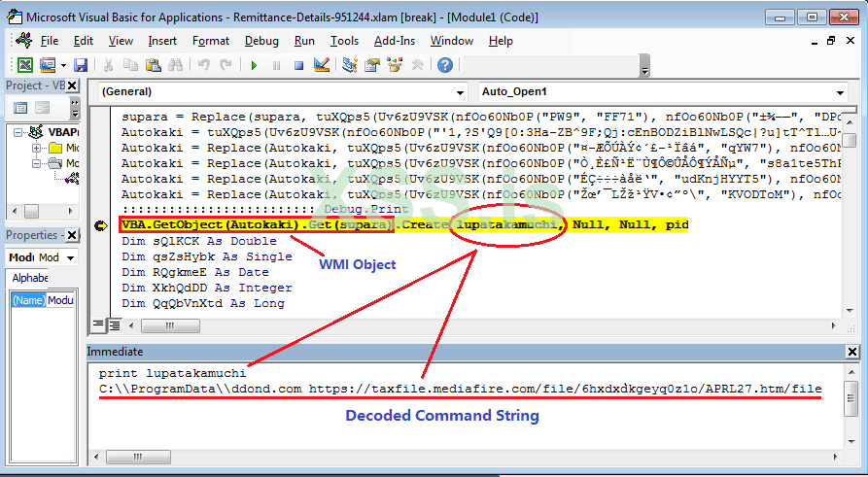Click Project pane horizontal scrollbar right arrow

click(70, 212)
